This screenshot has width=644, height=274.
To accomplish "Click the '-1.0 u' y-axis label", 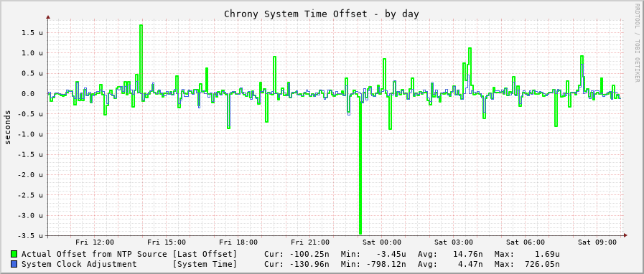I will tap(29, 134).
